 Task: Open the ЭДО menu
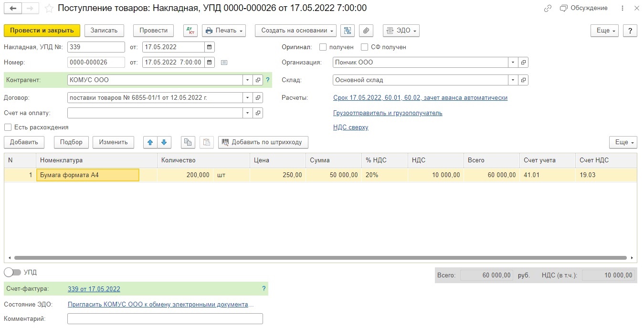401,31
